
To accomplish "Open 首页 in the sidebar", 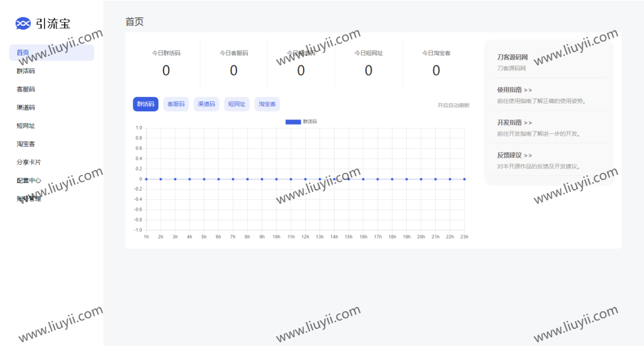I will [x=52, y=53].
